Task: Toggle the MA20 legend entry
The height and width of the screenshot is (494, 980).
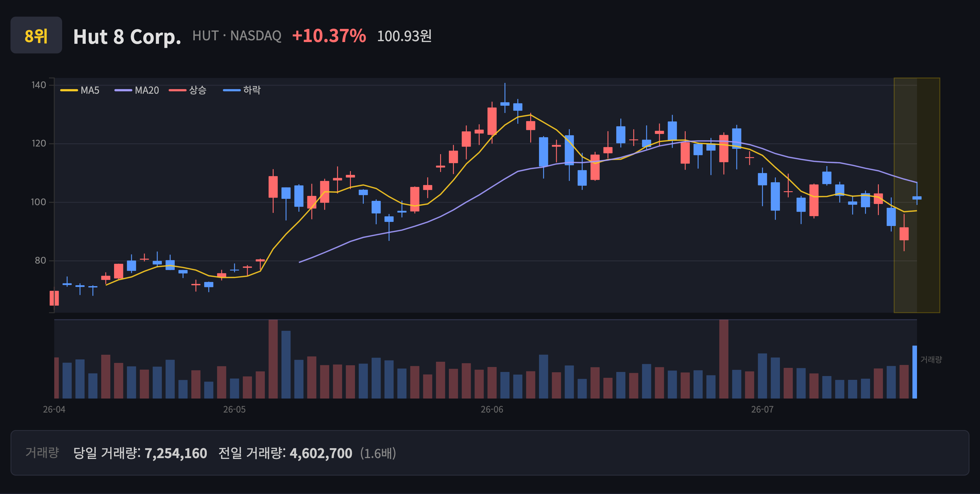Action: click(137, 90)
